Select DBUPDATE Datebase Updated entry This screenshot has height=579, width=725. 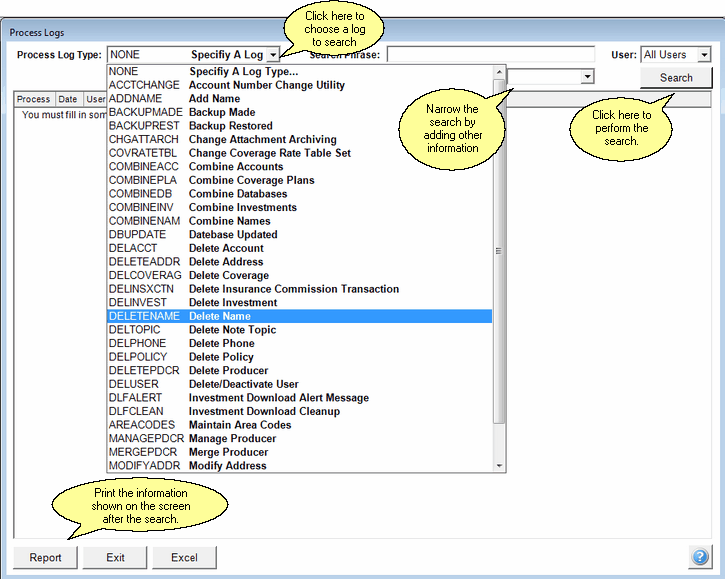(300, 234)
